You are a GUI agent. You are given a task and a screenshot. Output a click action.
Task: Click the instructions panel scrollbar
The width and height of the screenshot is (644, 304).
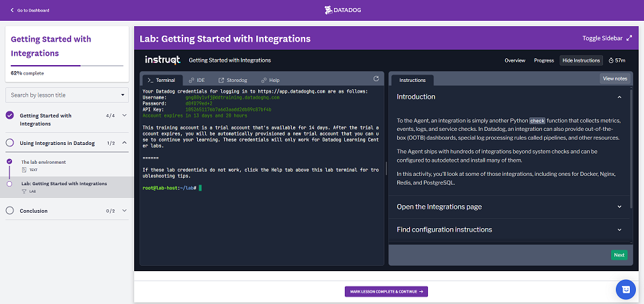[632, 148]
